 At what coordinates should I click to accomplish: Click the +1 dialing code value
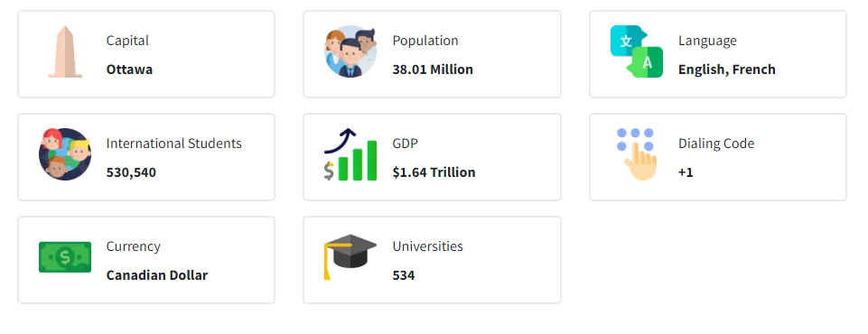tap(686, 172)
